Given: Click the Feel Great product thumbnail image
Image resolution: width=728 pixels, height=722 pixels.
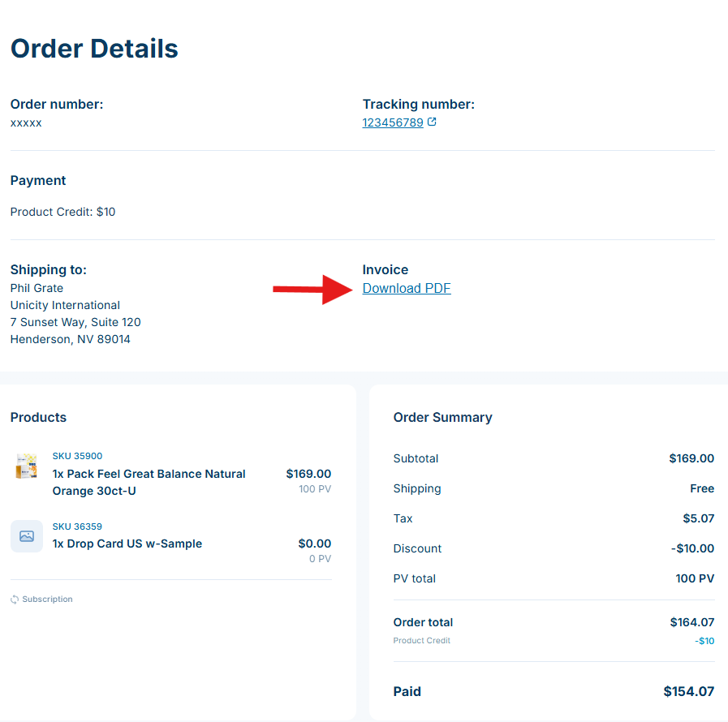Looking at the screenshot, I should point(27,466).
